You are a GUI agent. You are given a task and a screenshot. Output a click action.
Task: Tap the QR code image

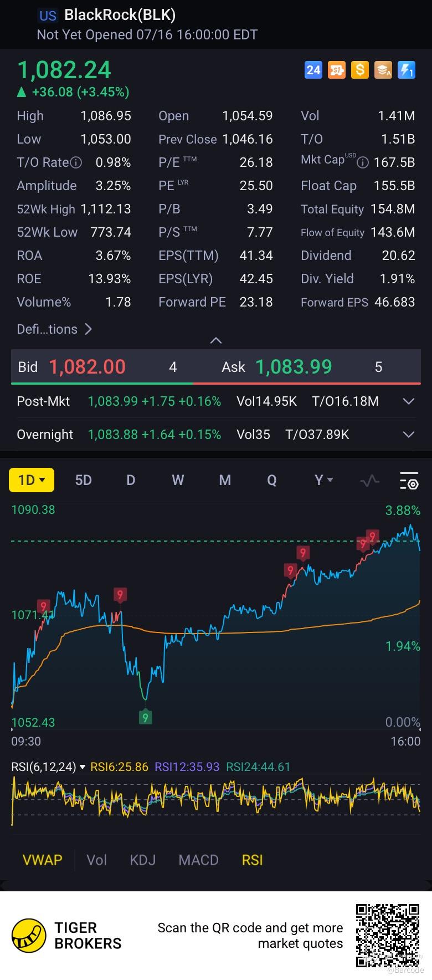pyautogui.click(x=388, y=936)
